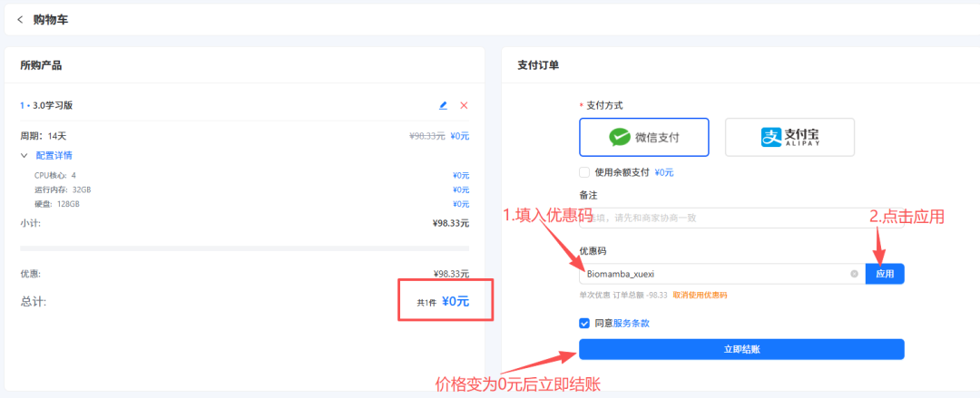Select 微信支付 payment method
The height and width of the screenshot is (398, 980).
(x=644, y=137)
